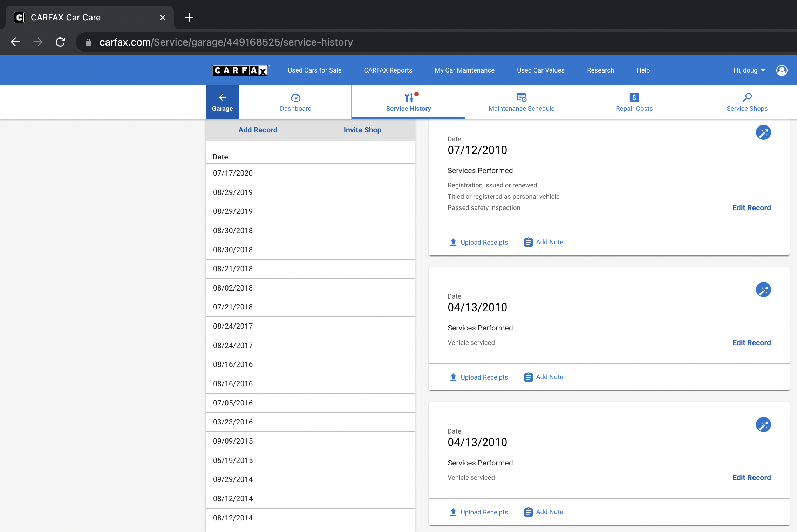Click the site lock icon in address bar

tap(88, 42)
